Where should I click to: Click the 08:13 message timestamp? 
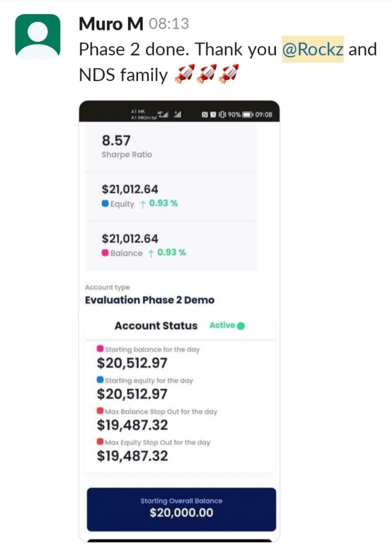(169, 24)
